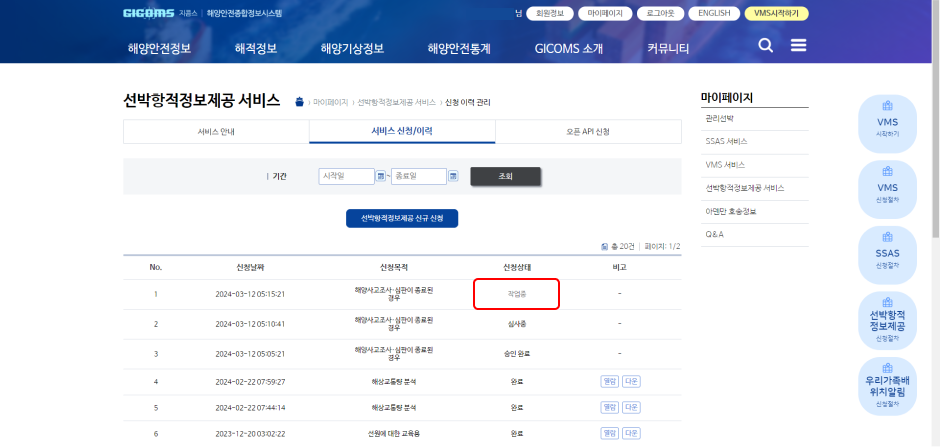Open the 시작일 calendar picker icon
940x447 pixels.
click(x=381, y=176)
